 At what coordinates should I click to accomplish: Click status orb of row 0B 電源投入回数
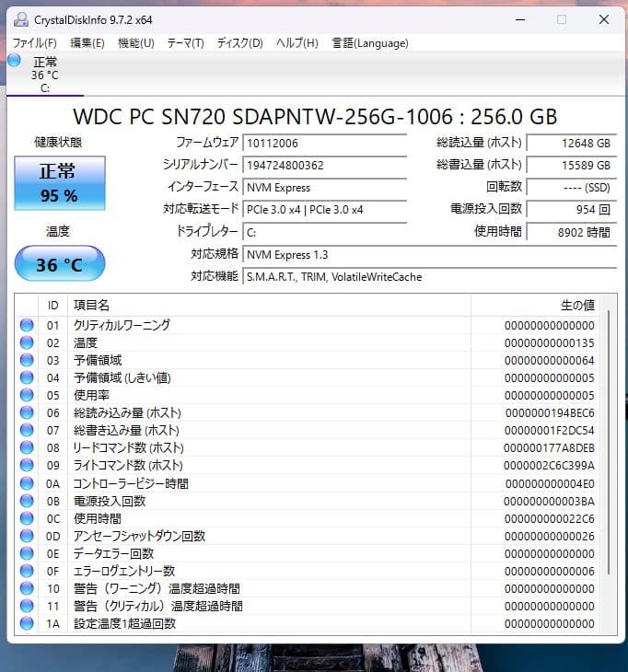click(x=27, y=502)
